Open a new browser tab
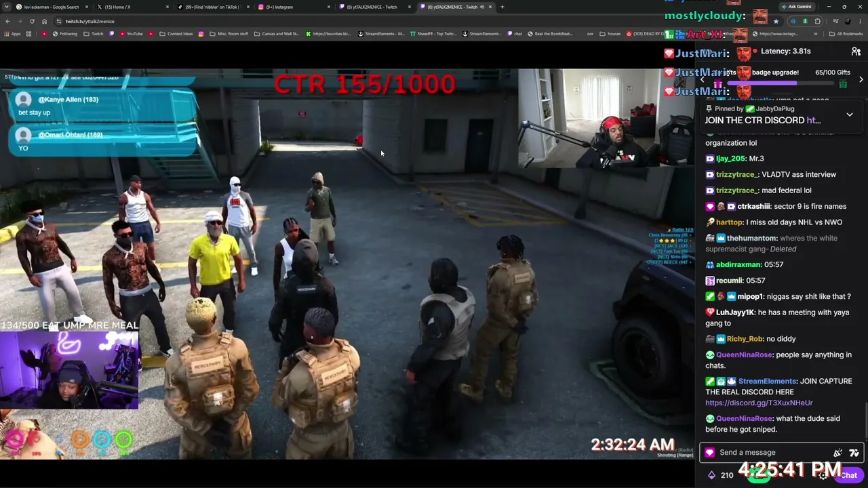The height and width of the screenshot is (488, 868). pyautogui.click(x=502, y=7)
